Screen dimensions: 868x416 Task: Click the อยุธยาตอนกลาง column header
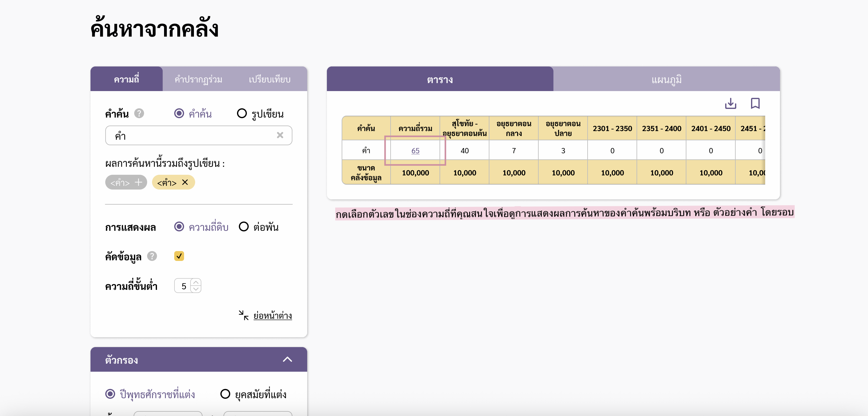click(x=513, y=128)
